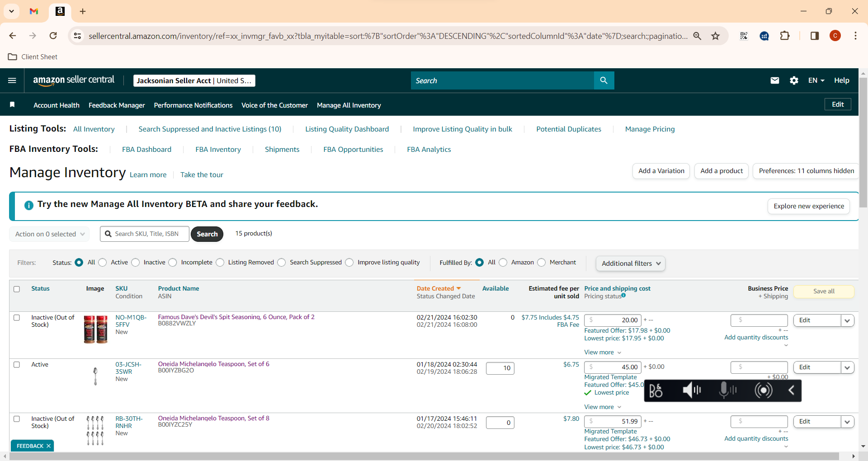Click the info icon in BETA banner
The height and width of the screenshot is (461, 868).
coord(28,205)
